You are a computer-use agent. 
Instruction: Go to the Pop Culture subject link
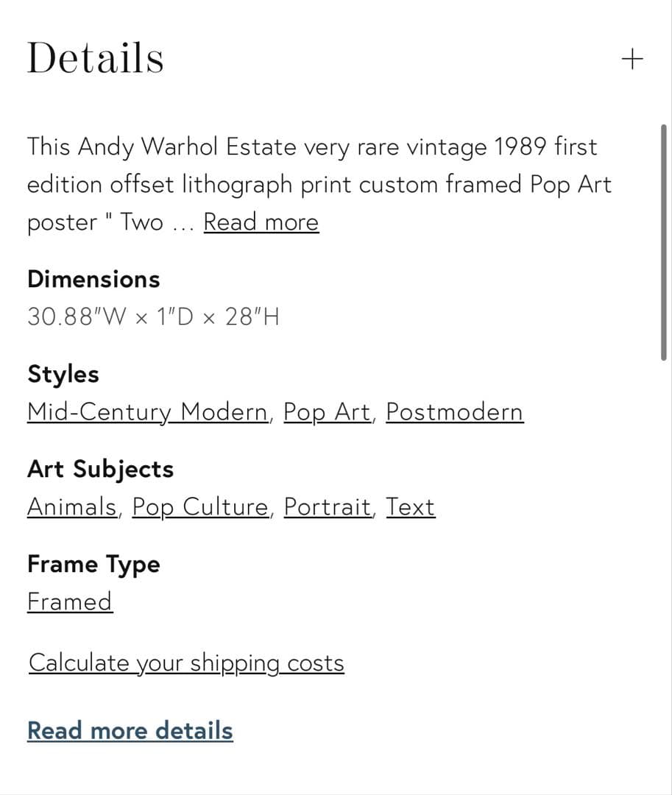tap(200, 507)
